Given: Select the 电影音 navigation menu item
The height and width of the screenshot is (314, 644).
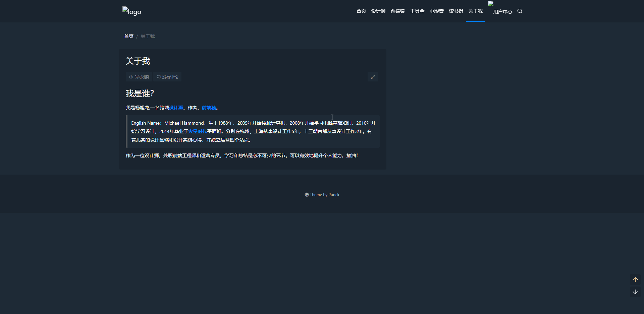Looking at the screenshot, I should [436, 11].
